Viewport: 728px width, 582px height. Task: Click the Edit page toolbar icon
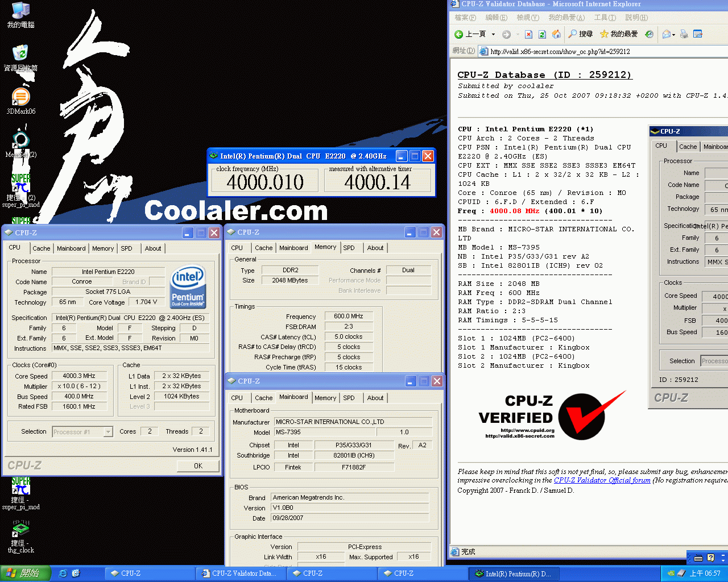[698, 34]
